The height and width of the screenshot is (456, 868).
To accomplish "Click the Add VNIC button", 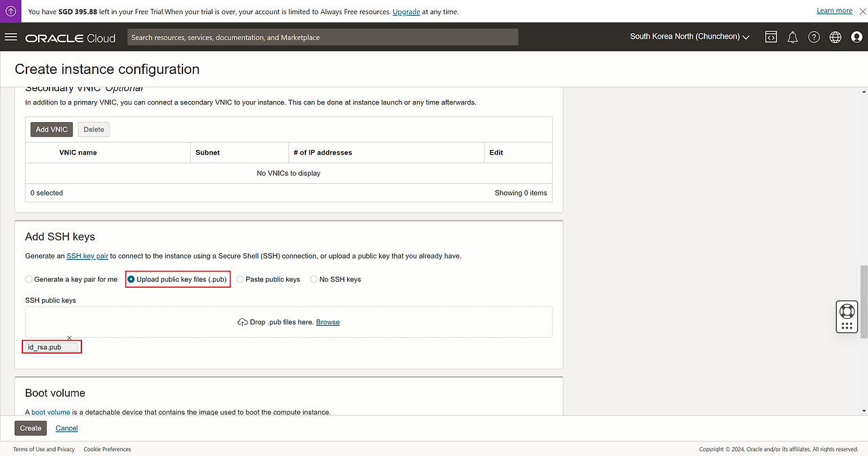I will [52, 130].
